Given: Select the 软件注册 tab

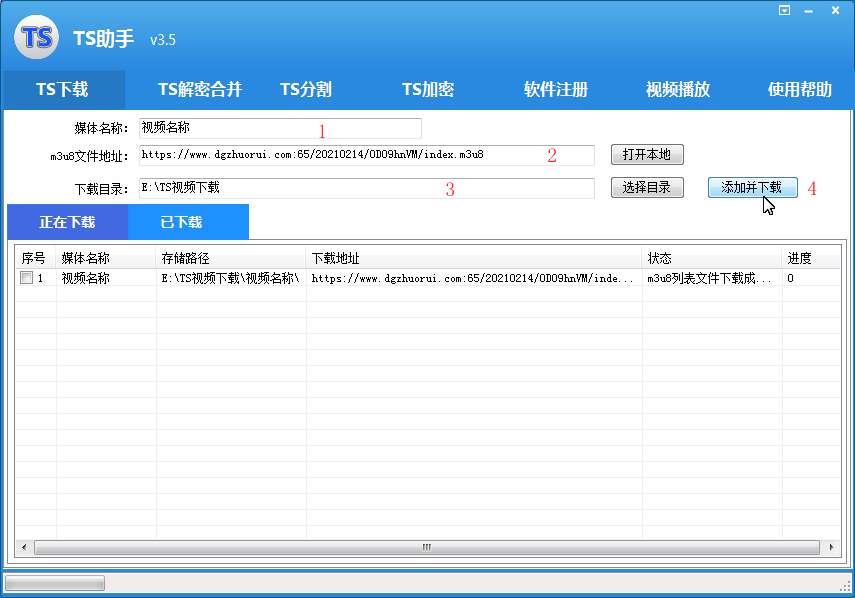Looking at the screenshot, I should [x=556, y=90].
